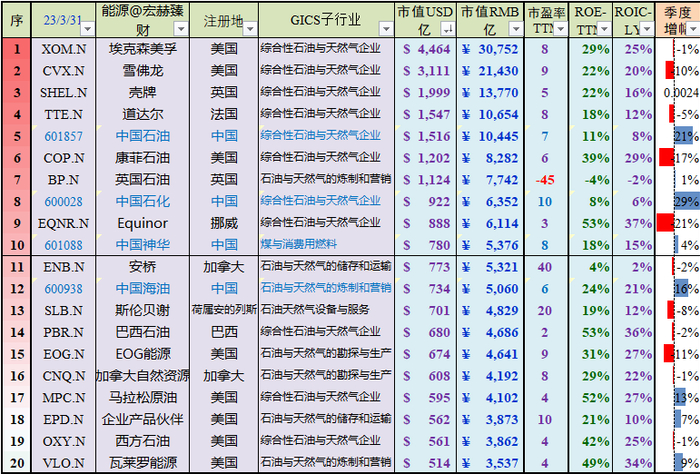Select company name 雪佛龙
This screenshot has height=474, width=700.
[x=142, y=71]
